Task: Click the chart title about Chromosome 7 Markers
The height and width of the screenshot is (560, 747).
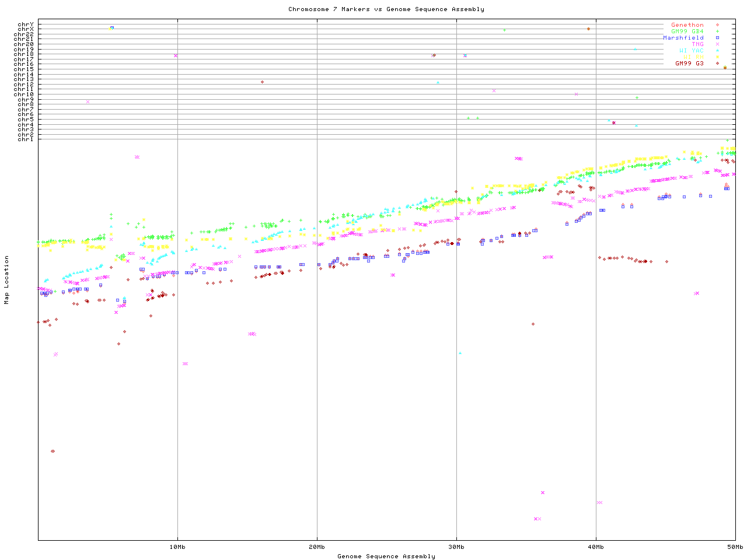Action: pos(386,9)
